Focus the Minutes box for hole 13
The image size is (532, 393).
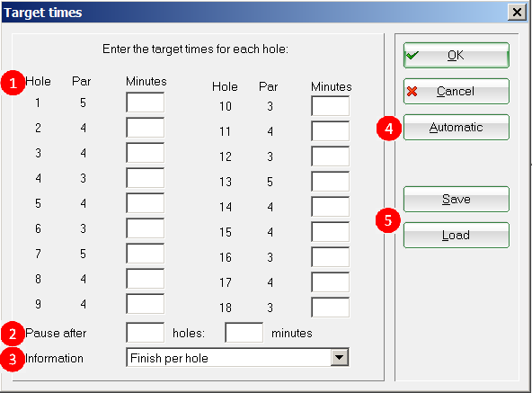click(330, 182)
